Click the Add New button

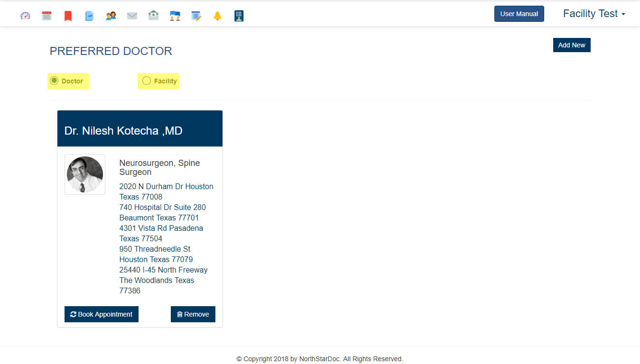tap(571, 45)
